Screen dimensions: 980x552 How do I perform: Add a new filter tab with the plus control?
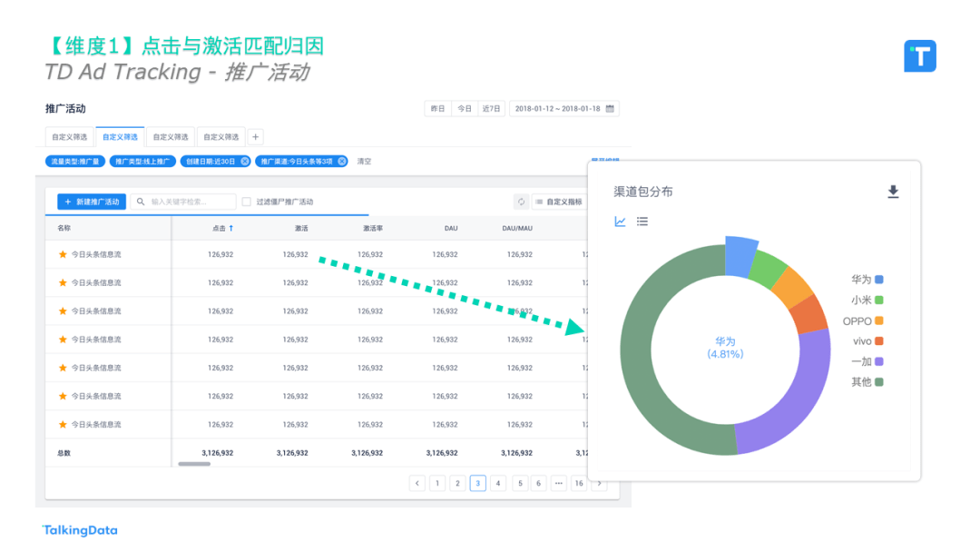click(x=255, y=136)
